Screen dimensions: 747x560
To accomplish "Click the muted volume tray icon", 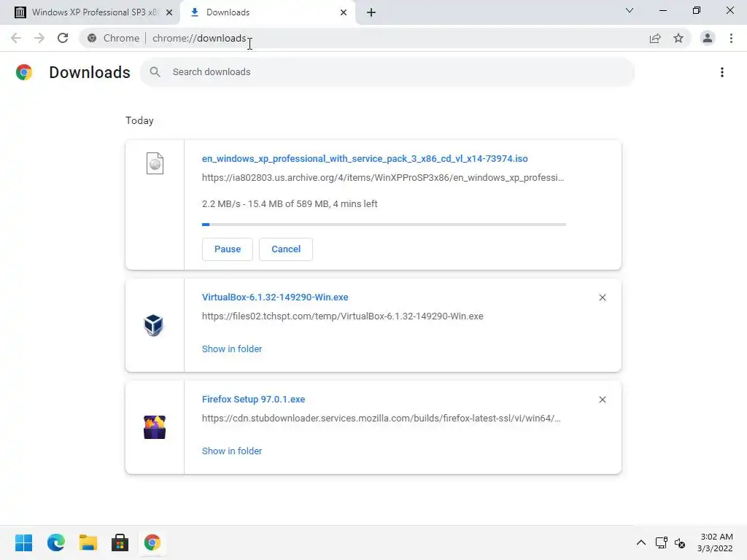I will [x=680, y=542].
